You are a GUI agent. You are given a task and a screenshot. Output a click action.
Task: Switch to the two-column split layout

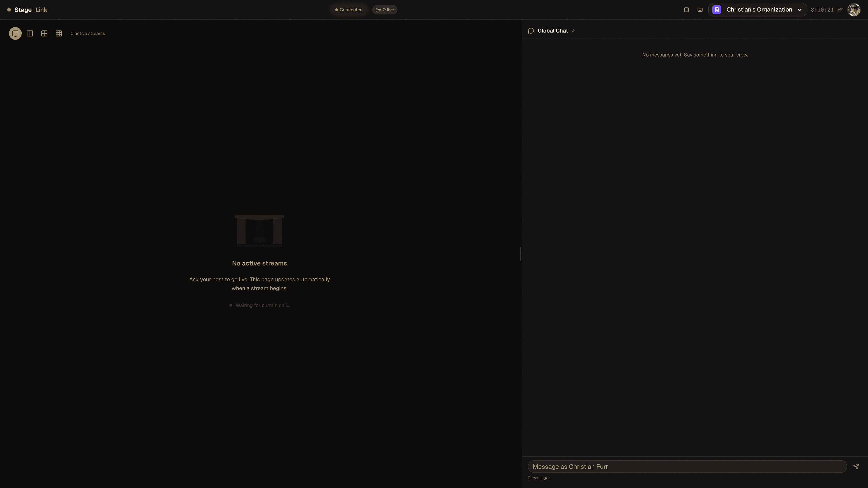tap(30, 33)
